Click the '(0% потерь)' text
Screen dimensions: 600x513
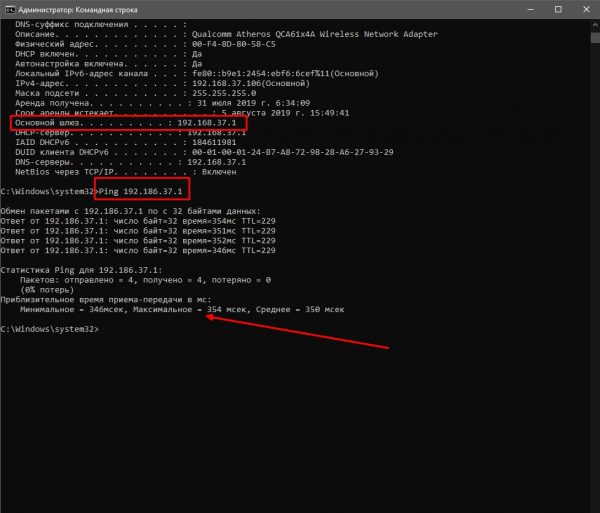point(47,290)
